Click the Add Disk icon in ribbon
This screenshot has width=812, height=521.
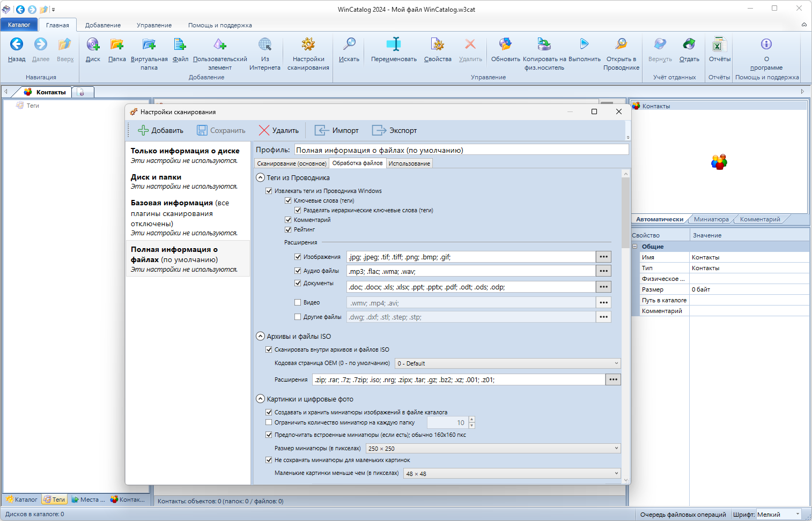pyautogui.click(x=93, y=45)
